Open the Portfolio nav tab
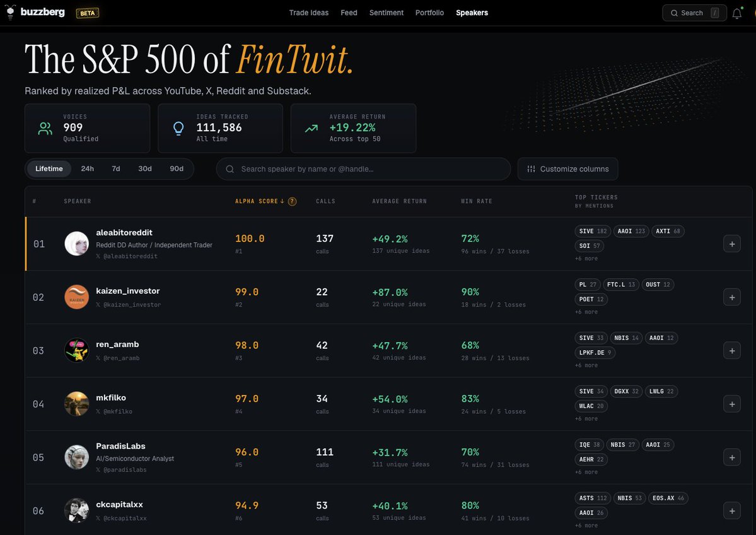 click(429, 13)
